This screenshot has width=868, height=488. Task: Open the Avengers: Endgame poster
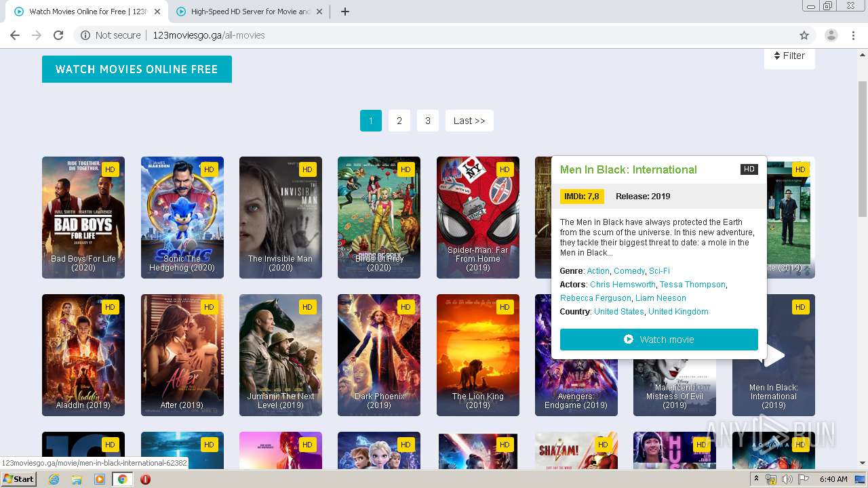[576, 386]
